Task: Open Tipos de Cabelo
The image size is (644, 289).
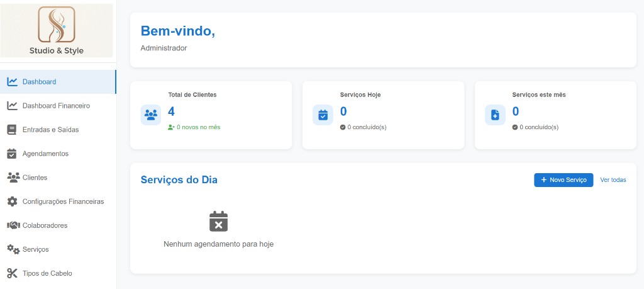Action: tap(58, 273)
